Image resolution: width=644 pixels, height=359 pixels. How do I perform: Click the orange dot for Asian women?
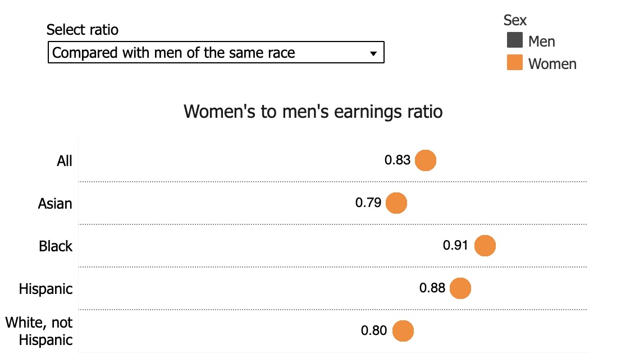(396, 203)
